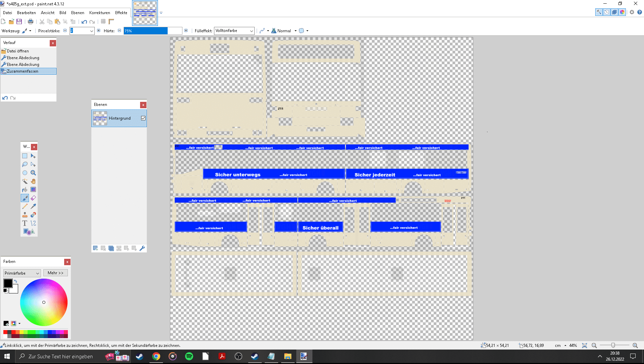Viewport: 644px width, 364px height.
Task: Choose the Text tool
Action: pyautogui.click(x=25, y=223)
